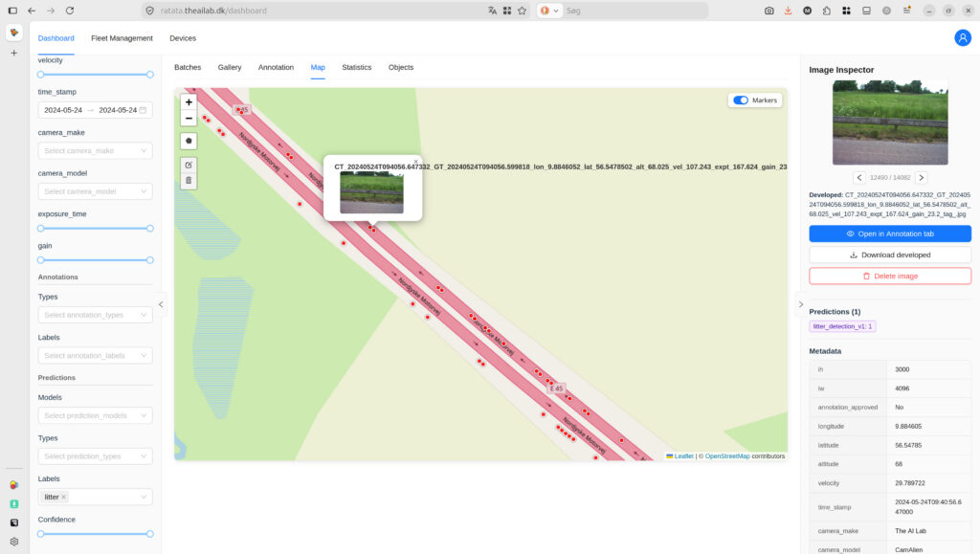
Task: Open the user account avatar
Action: (x=963, y=38)
